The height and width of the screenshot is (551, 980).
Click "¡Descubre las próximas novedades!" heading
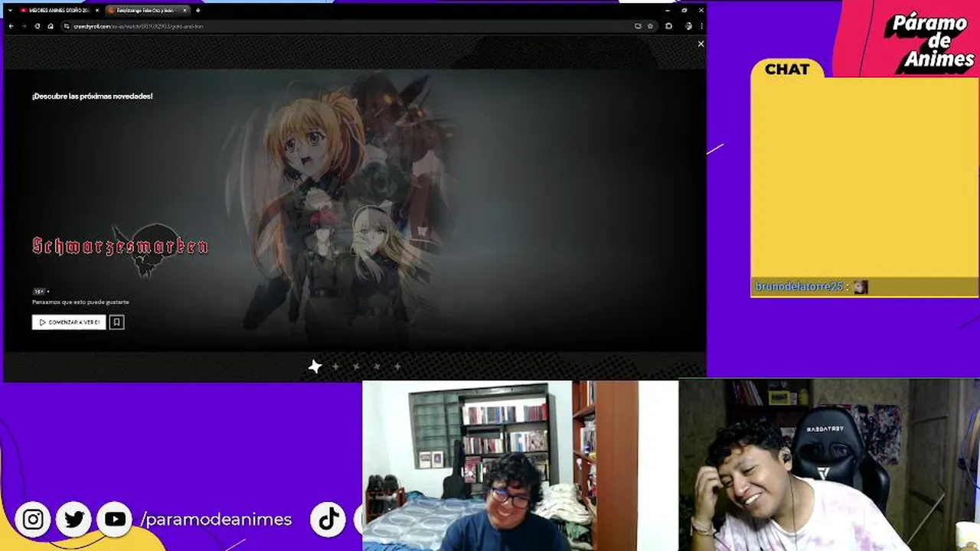click(92, 96)
